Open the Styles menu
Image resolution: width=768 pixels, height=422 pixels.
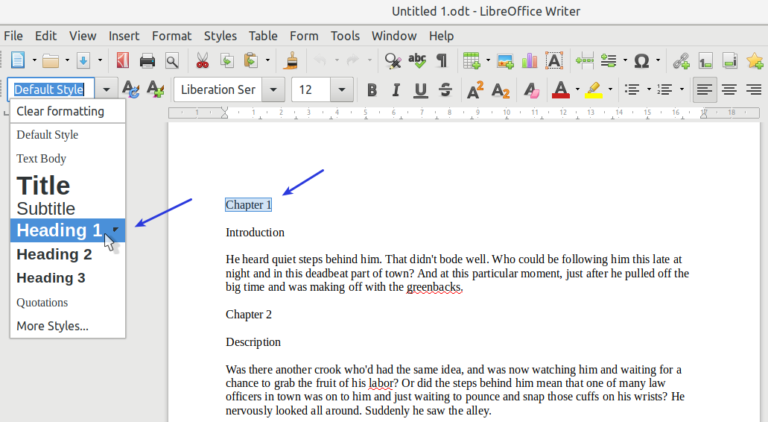220,36
